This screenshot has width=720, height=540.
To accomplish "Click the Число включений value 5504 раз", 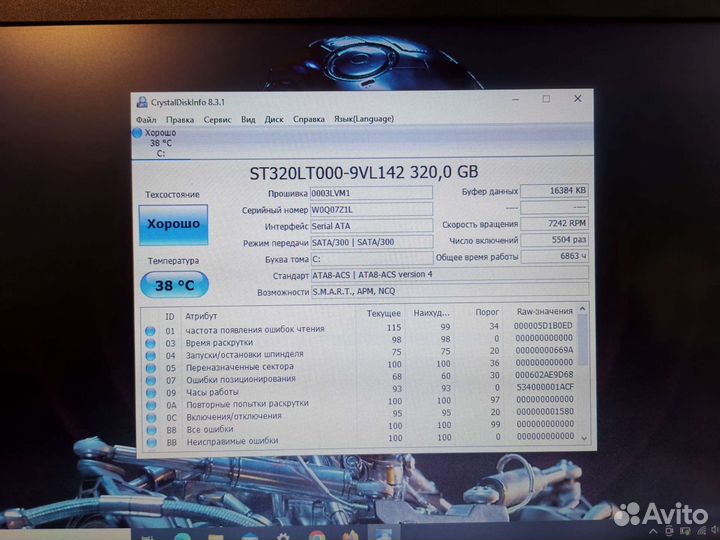I will 554,240.
